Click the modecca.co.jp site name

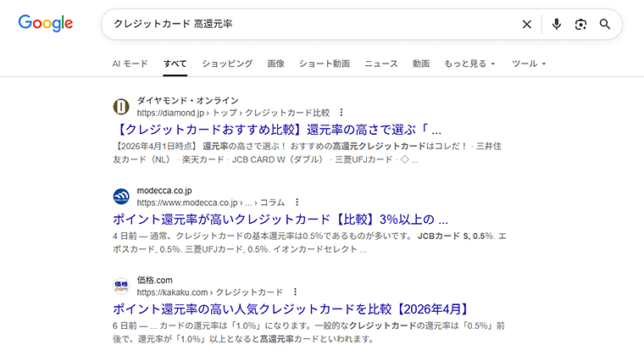click(x=164, y=191)
